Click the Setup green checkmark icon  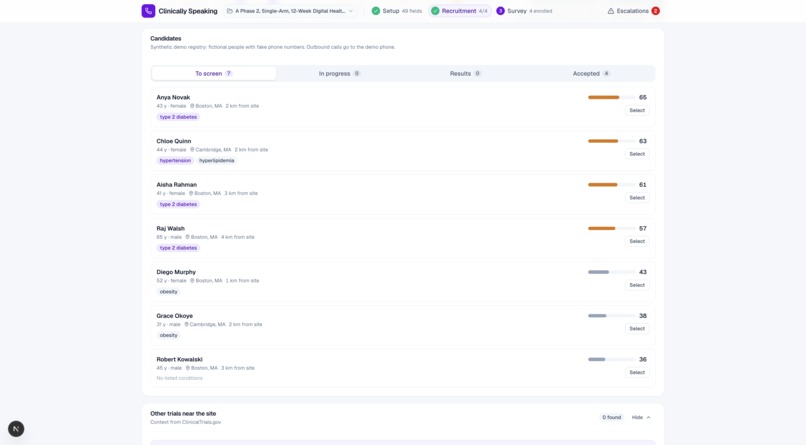point(376,11)
